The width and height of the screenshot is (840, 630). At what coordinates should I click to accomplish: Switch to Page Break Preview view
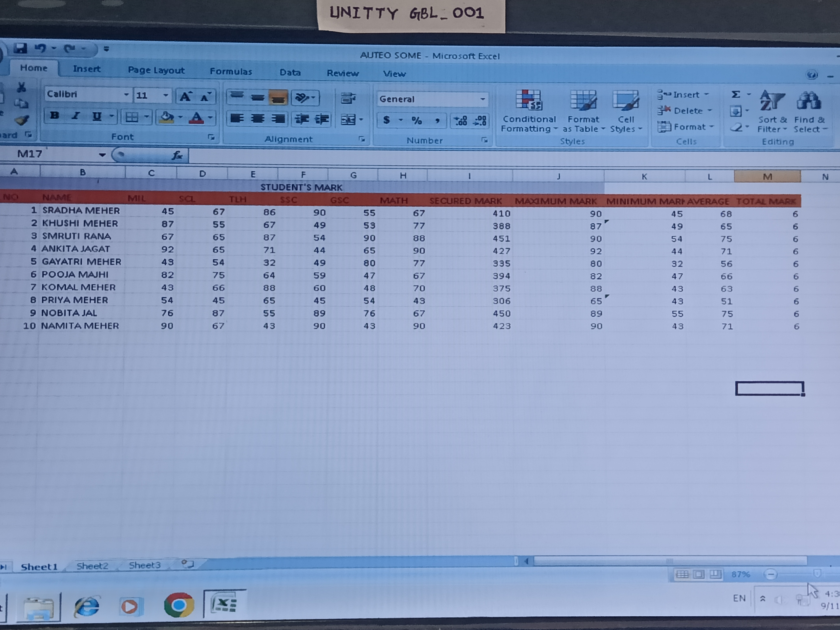715,574
